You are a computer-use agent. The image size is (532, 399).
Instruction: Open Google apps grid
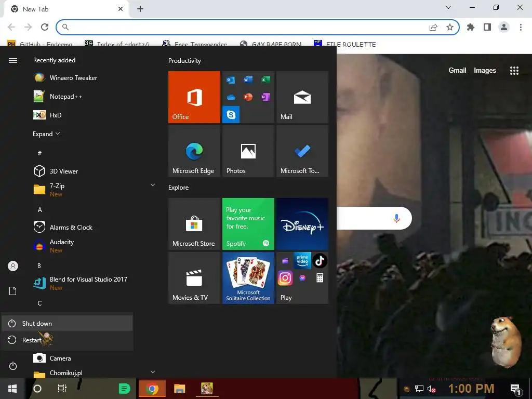pyautogui.click(x=514, y=71)
